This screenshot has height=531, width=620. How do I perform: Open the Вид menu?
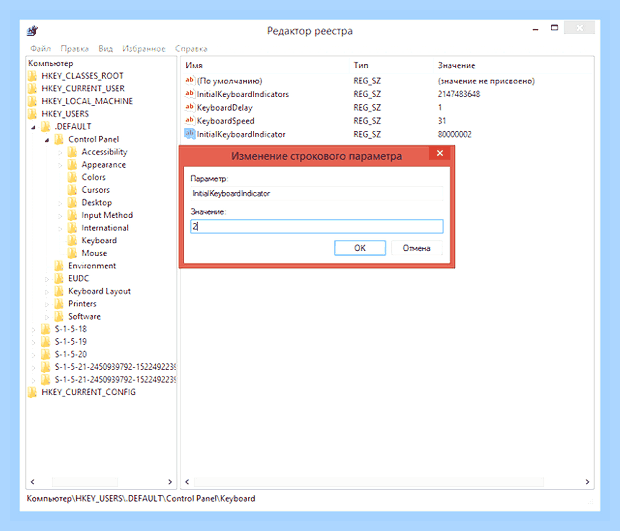tap(106, 49)
